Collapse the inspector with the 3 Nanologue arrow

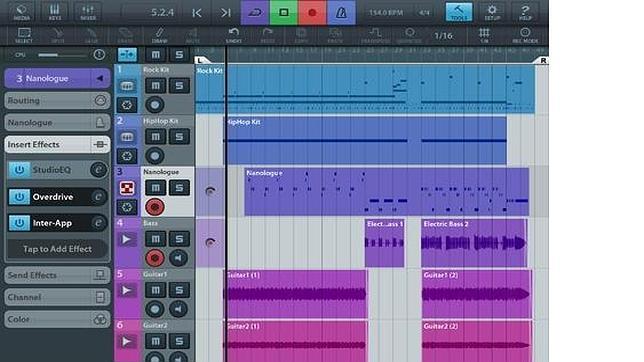tap(100, 78)
